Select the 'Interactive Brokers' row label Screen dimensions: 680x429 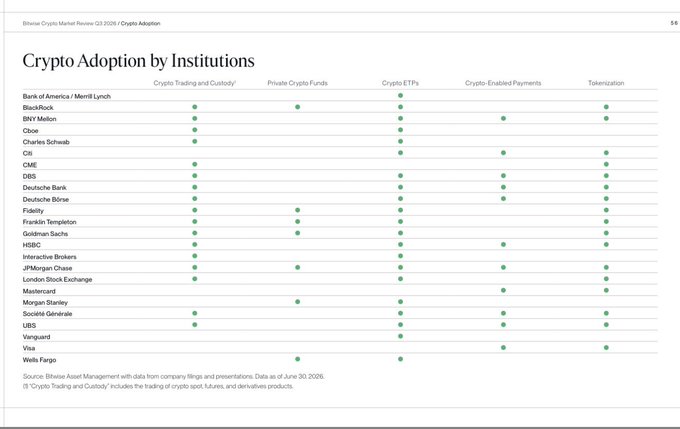click(49, 257)
